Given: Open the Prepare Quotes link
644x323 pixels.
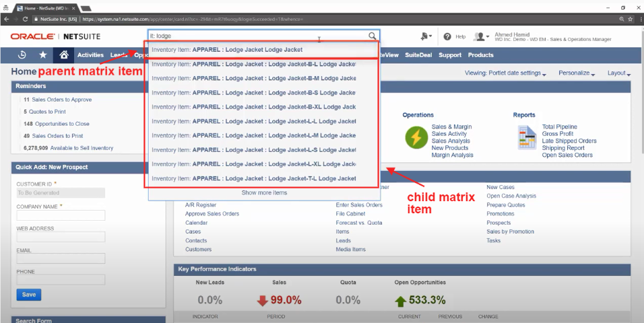Looking at the screenshot, I should point(506,205).
